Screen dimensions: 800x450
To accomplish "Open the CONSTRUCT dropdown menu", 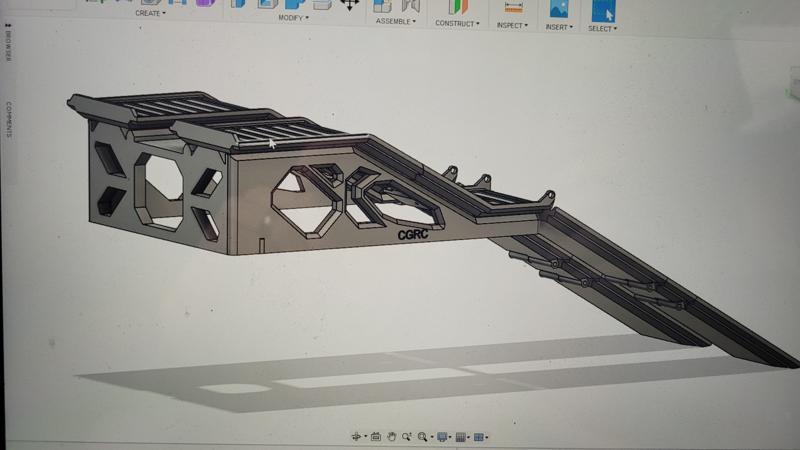I will [457, 23].
